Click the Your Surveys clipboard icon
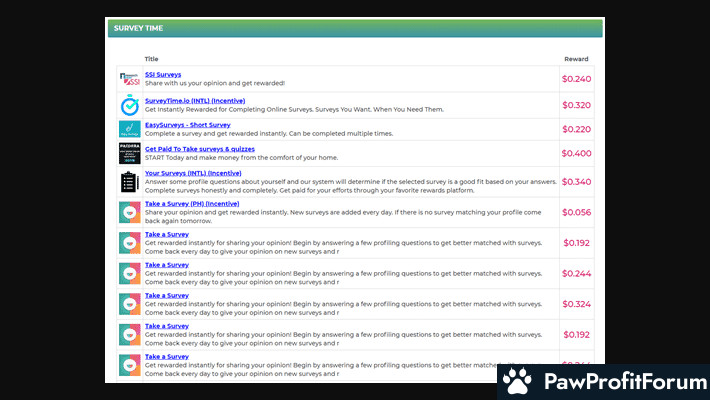Image resolution: width=710 pixels, height=400 pixels. tap(129, 182)
